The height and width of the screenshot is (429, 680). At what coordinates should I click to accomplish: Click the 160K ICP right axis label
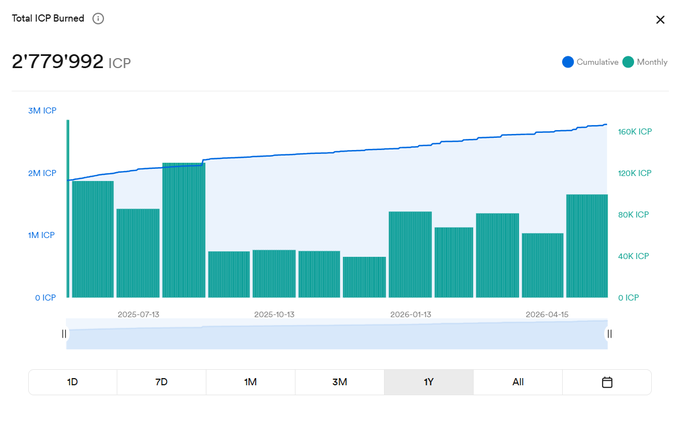[x=635, y=132]
